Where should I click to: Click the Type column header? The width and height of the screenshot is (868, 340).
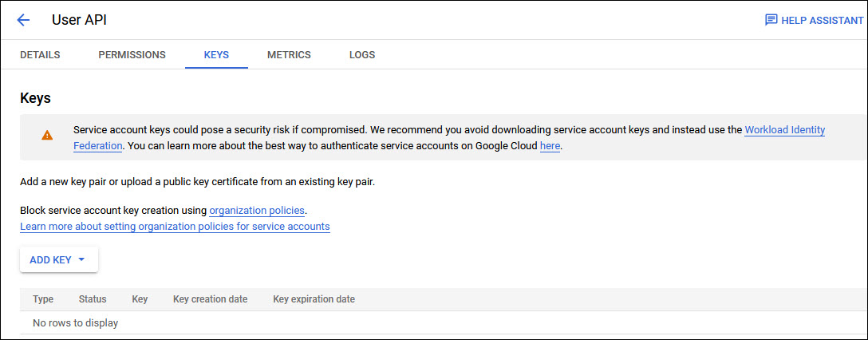pos(43,299)
